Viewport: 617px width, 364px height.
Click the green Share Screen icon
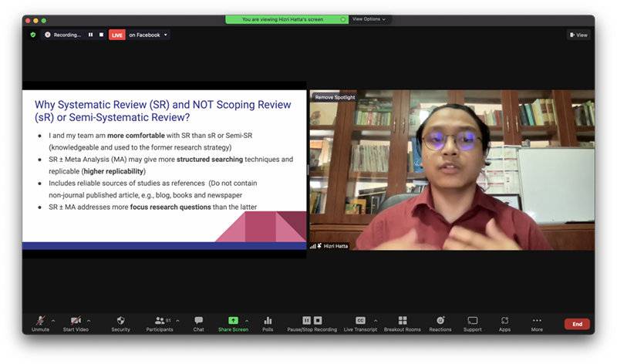(233, 321)
